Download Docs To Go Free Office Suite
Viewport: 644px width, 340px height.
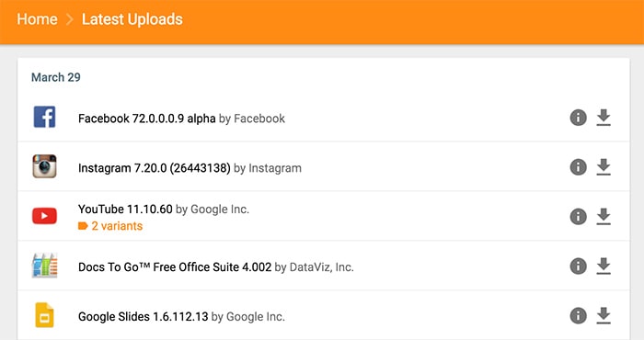pos(604,266)
